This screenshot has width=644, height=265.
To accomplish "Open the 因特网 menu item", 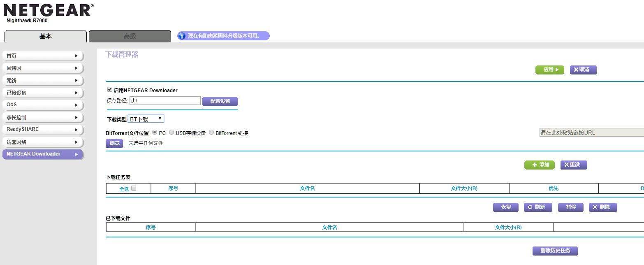I will coord(43,68).
